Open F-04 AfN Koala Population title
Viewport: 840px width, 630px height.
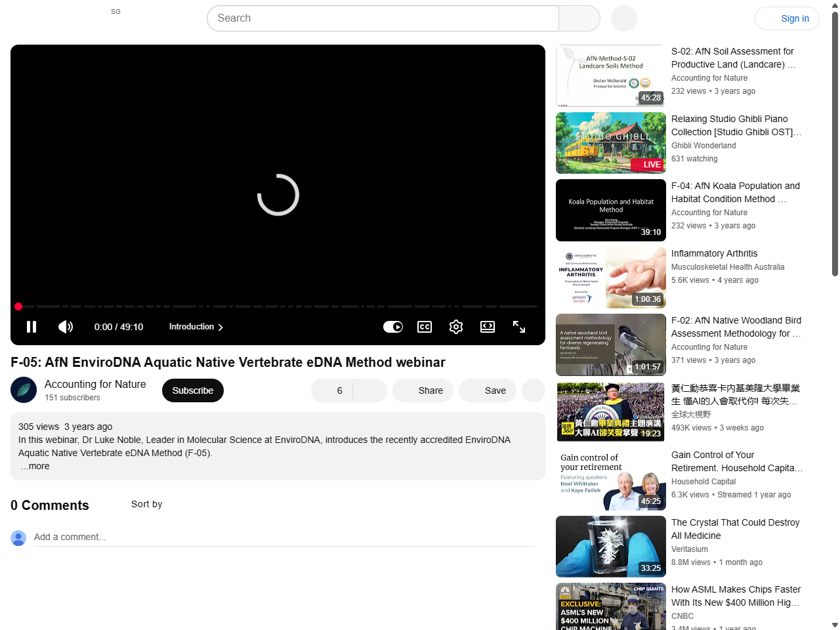736,192
